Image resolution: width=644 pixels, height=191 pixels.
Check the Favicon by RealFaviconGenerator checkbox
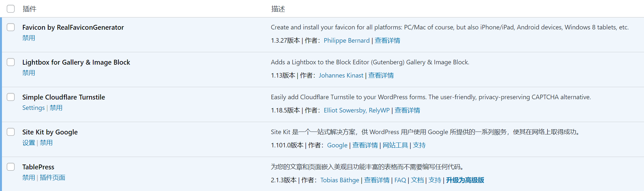pyautogui.click(x=11, y=27)
